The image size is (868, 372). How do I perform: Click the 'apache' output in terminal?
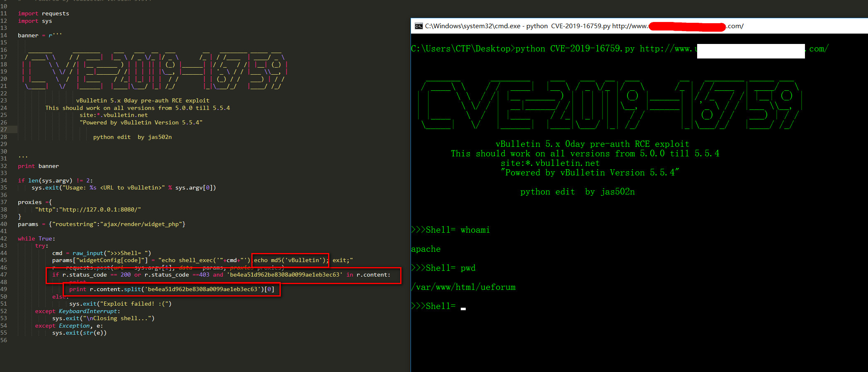426,249
